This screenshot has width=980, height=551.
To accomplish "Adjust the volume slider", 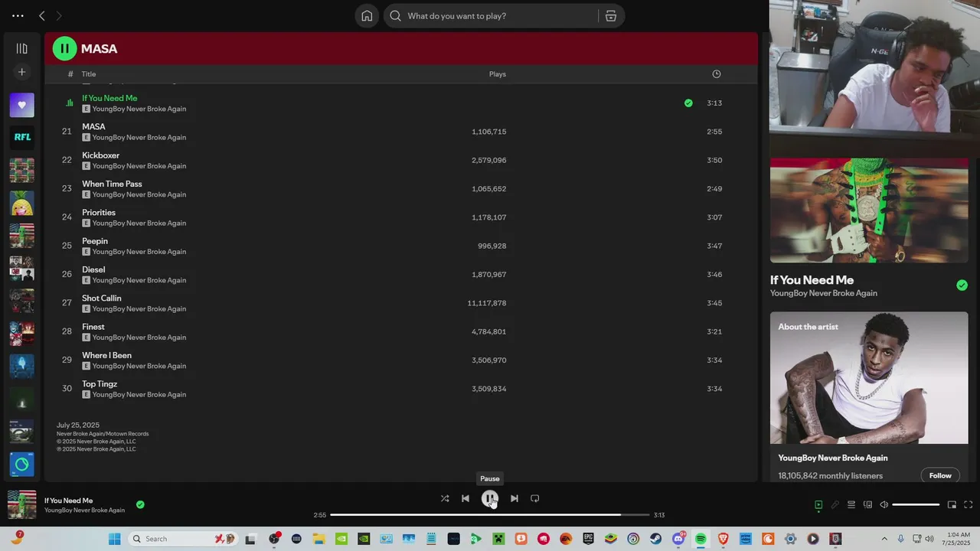I will coord(916,505).
